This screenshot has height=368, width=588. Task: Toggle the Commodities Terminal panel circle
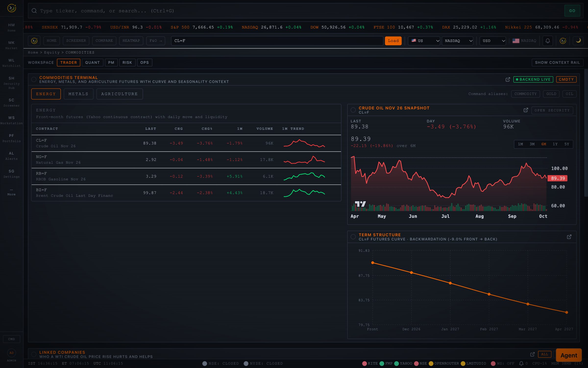point(34,79)
